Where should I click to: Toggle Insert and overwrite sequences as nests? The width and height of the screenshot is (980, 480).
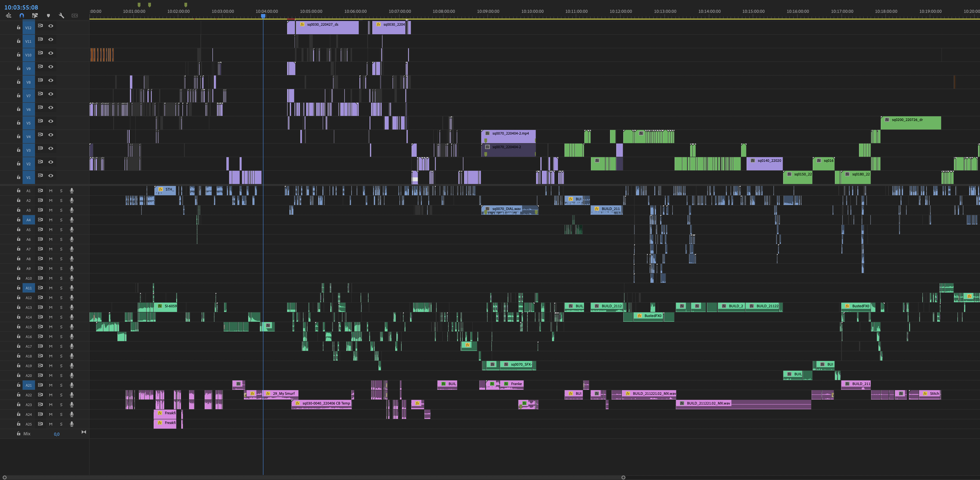pos(9,16)
